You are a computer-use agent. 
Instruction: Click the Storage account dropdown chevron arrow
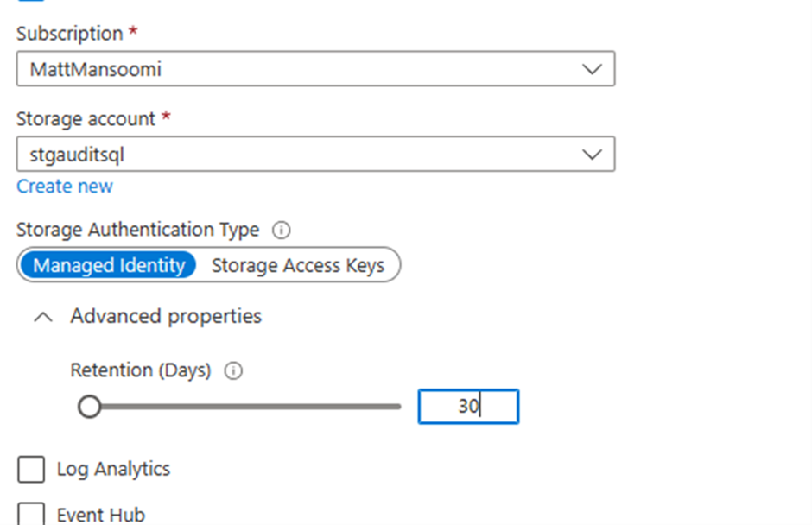click(x=592, y=155)
